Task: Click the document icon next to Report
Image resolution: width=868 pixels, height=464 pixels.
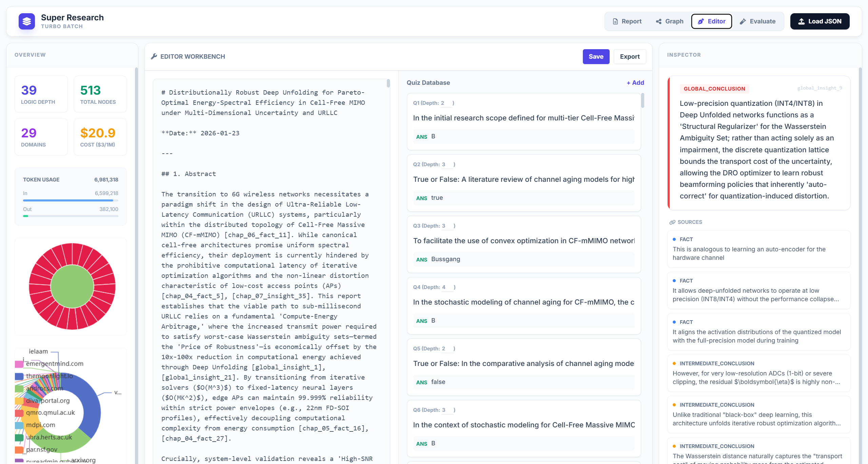Action: pos(615,21)
